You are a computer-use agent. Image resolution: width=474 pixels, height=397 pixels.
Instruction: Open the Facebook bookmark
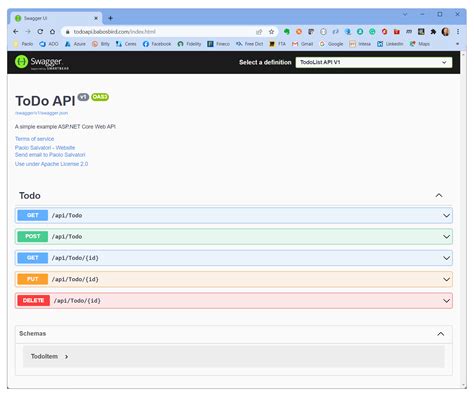[x=157, y=44]
